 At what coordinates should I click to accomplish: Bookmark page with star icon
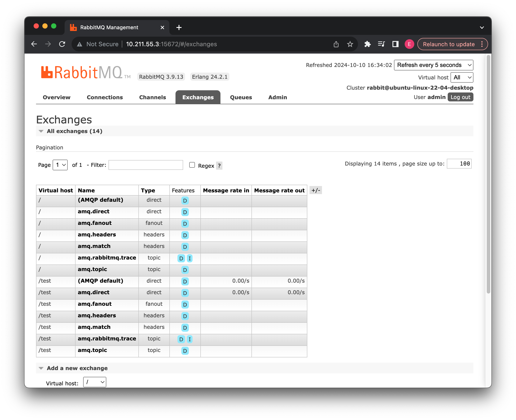(x=350, y=44)
